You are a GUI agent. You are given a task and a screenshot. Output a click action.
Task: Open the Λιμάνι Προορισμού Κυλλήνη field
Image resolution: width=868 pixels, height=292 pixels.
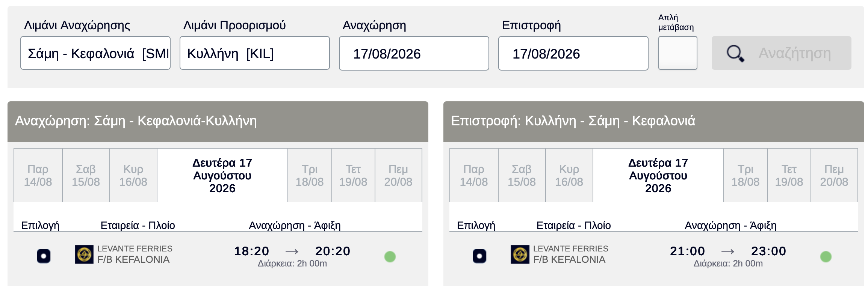tap(255, 53)
